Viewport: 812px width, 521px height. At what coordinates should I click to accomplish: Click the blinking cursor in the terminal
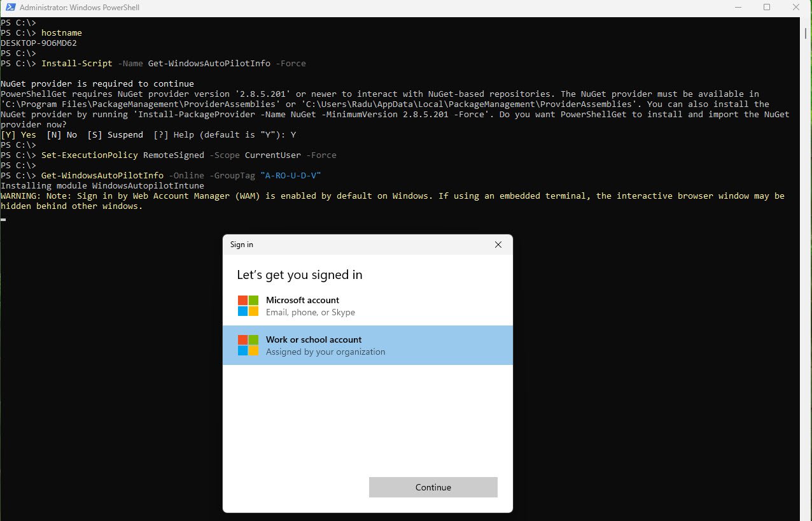point(3,219)
